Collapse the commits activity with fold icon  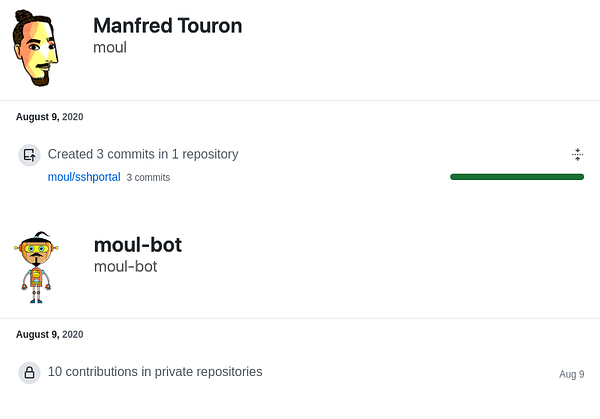tap(577, 155)
